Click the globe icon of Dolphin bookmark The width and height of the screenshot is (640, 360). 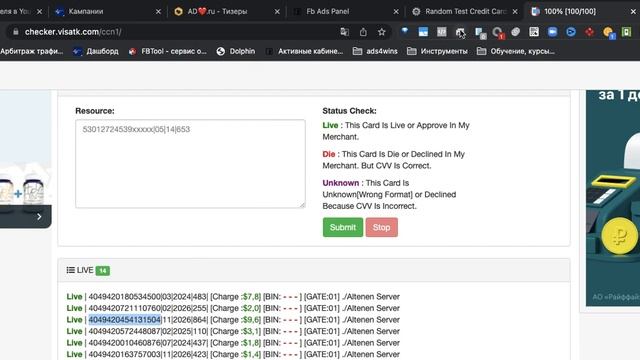(x=221, y=51)
